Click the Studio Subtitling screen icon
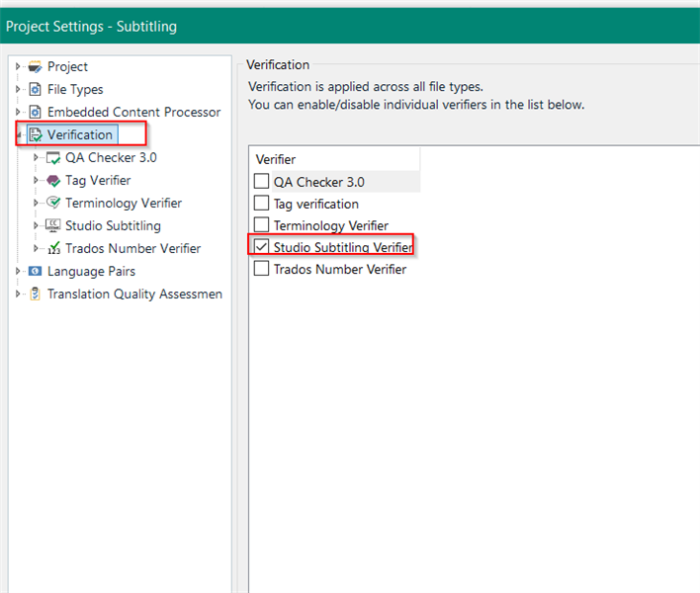The width and height of the screenshot is (700, 593). [x=53, y=225]
